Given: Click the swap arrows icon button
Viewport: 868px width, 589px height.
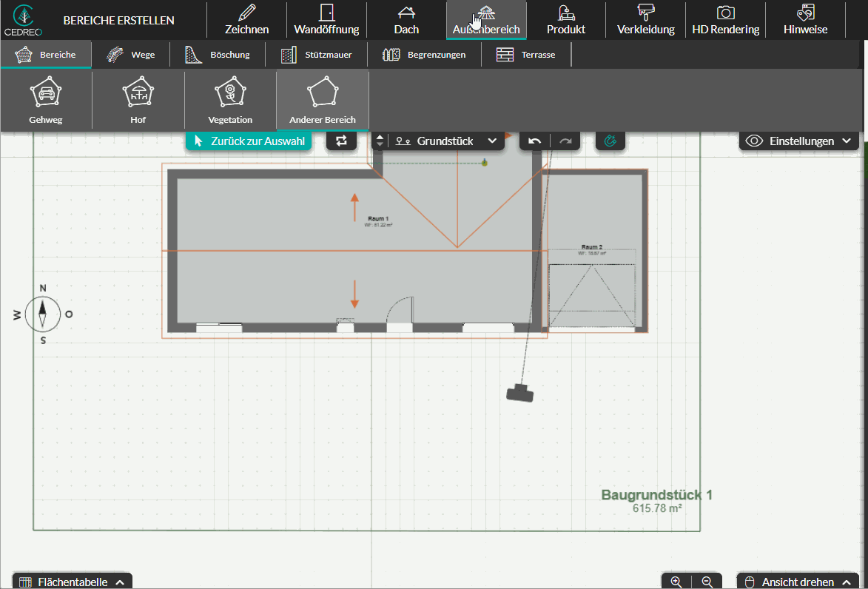Looking at the screenshot, I should pos(341,141).
